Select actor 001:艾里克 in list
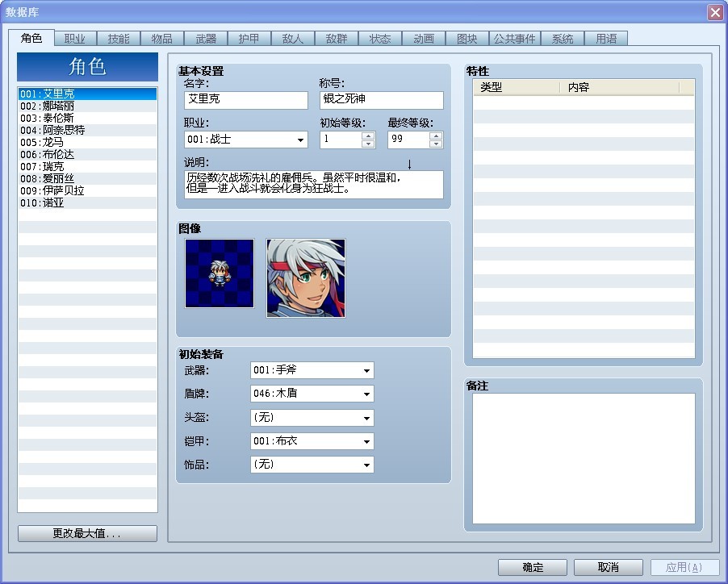The image size is (728, 584). click(x=88, y=94)
